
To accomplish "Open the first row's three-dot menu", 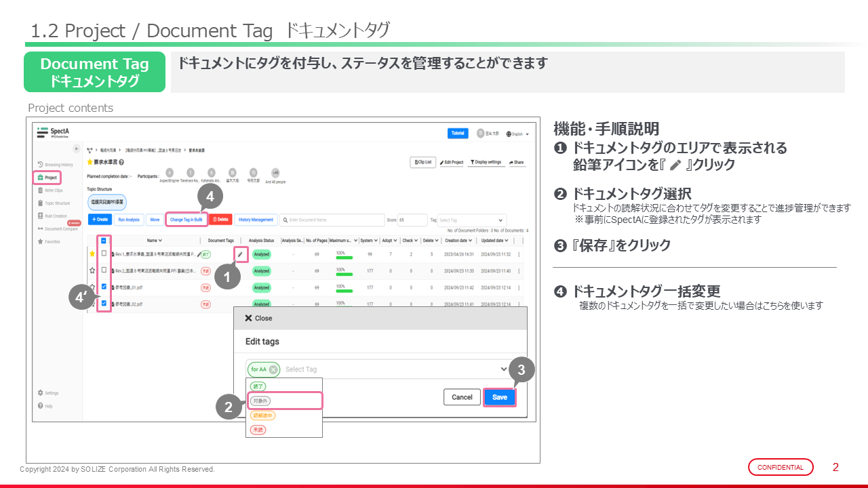I will pos(519,254).
